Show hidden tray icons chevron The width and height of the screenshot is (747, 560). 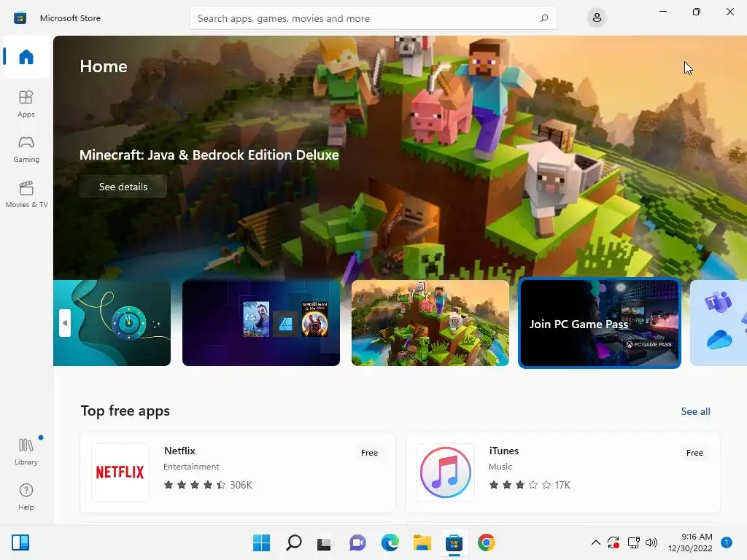click(595, 542)
